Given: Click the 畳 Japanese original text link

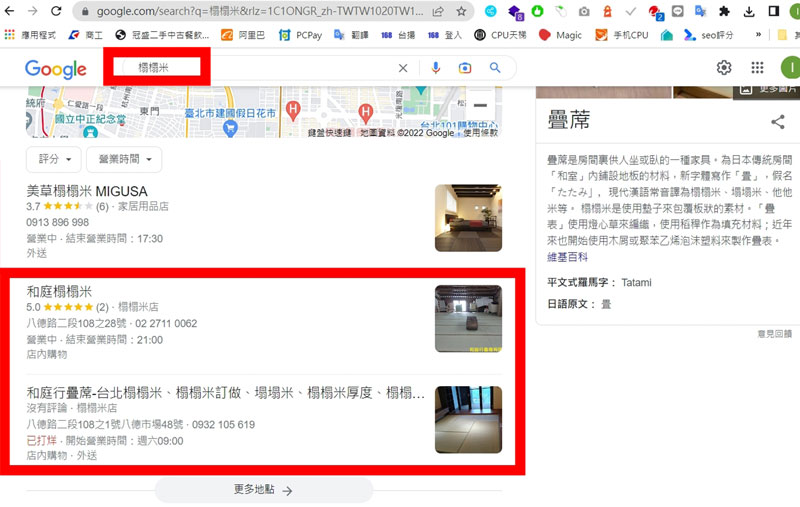Looking at the screenshot, I should pyautogui.click(x=606, y=305).
